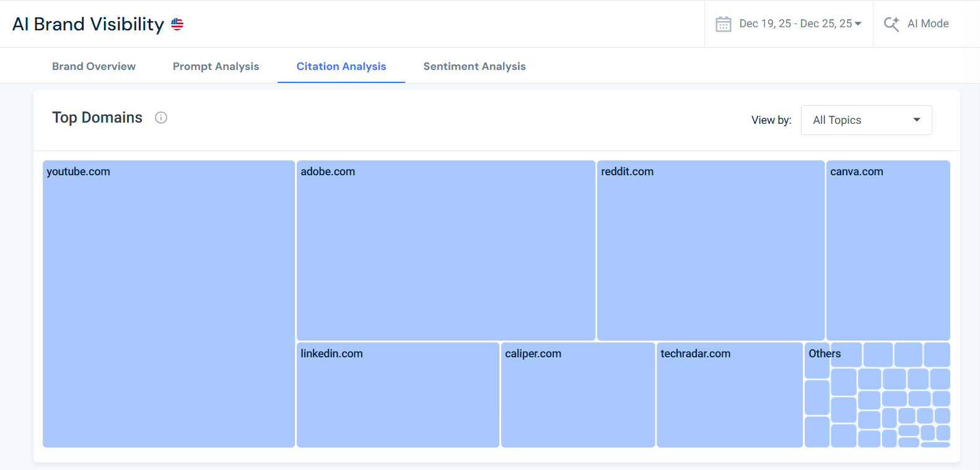The width and height of the screenshot is (980, 470).
Task: Click the AI Mode label
Action: point(928,24)
